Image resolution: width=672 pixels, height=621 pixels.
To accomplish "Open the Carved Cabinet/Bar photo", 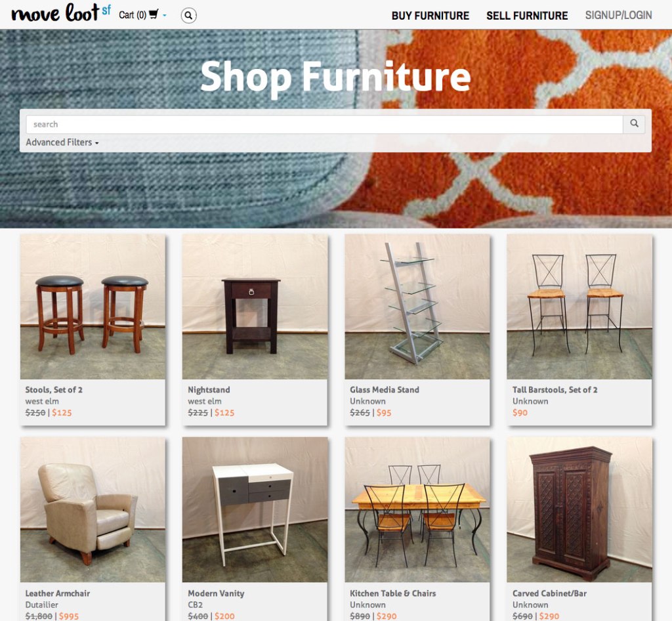I will click(579, 509).
